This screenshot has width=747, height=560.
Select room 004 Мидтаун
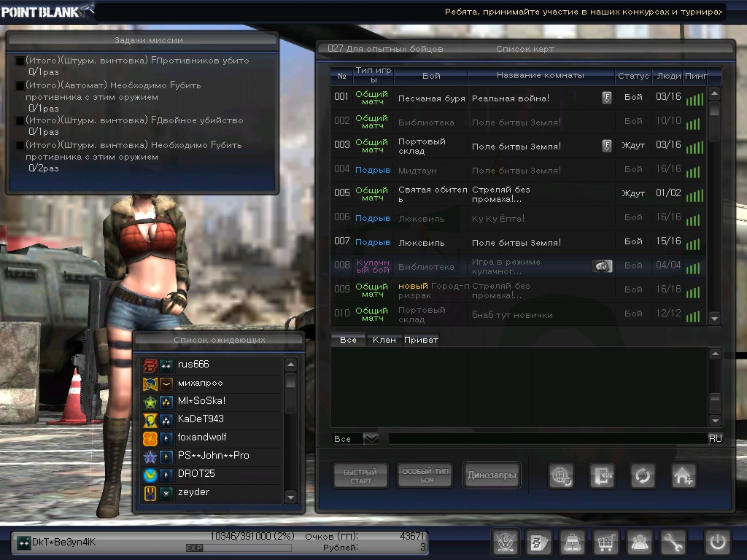click(518, 170)
